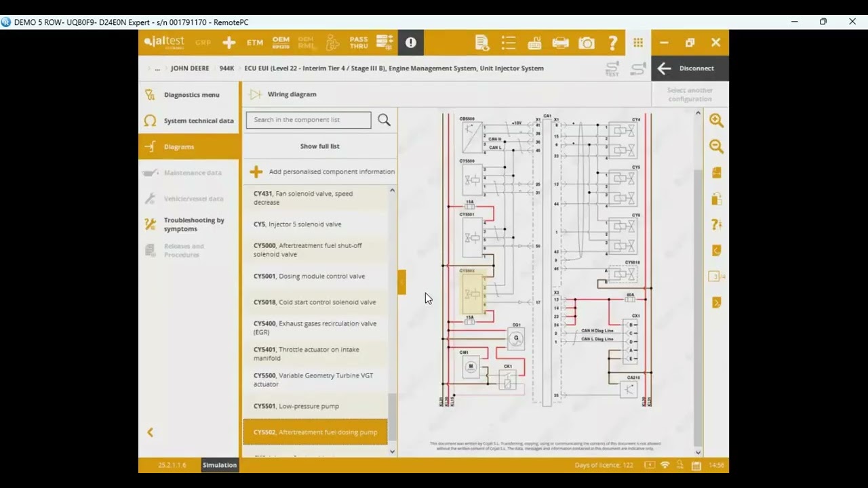Viewport: 868px width, 488px height.
Task: Click the battery status icon
Action: click(x=650, y=465)
